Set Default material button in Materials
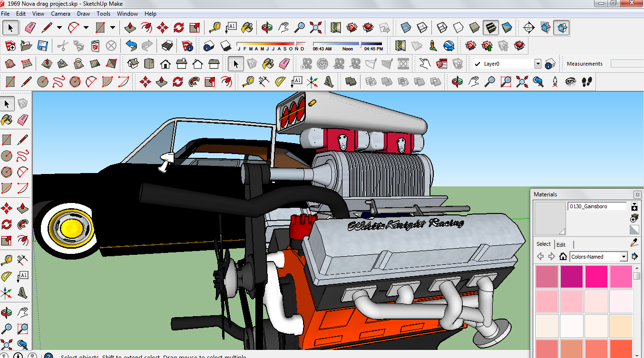The width and height of the screenshot is (644, 358). point(634,230)
